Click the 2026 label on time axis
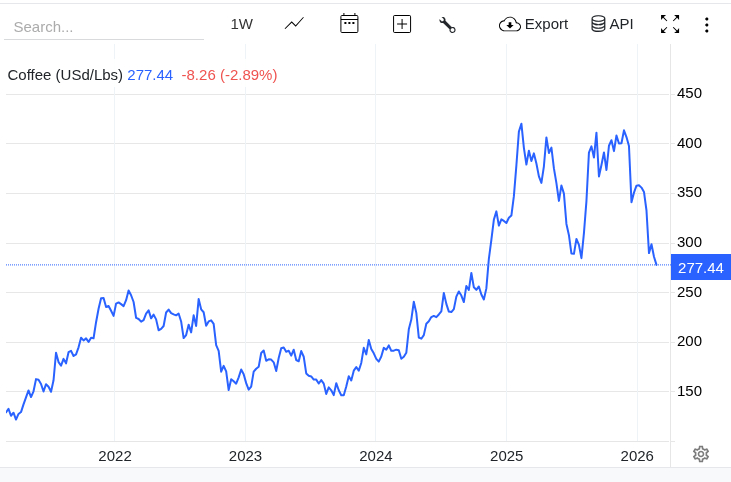Viewport: 731px width, 482px height. [x=637, y=456]
